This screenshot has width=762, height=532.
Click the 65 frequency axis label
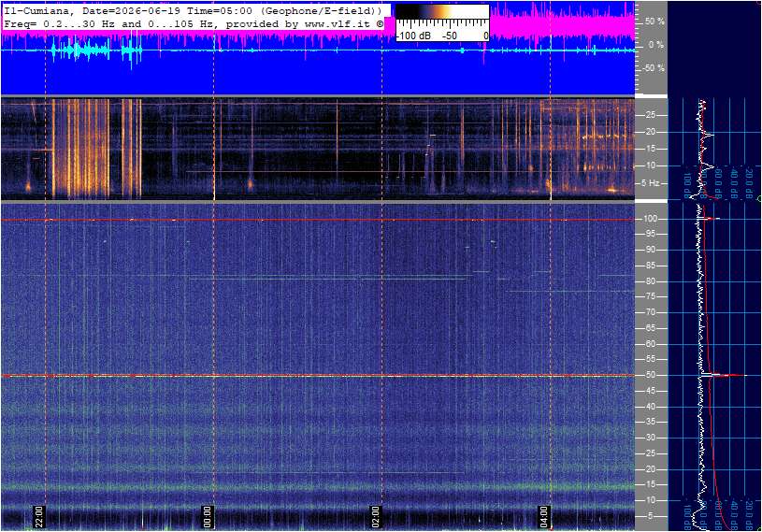click(x=650, y=328)
